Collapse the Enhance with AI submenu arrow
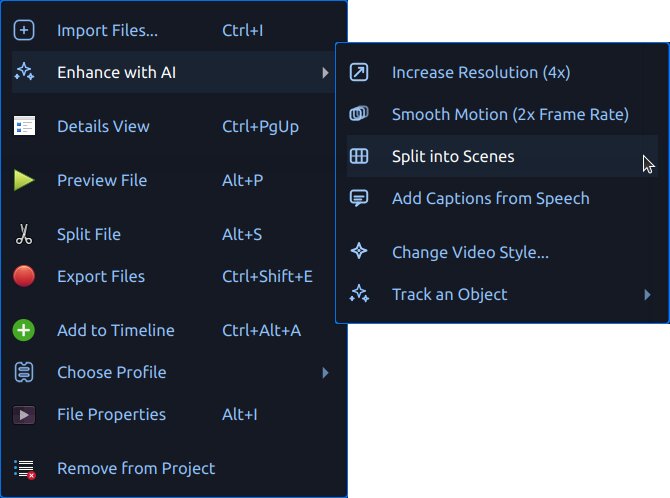 [x=325, y=72]
